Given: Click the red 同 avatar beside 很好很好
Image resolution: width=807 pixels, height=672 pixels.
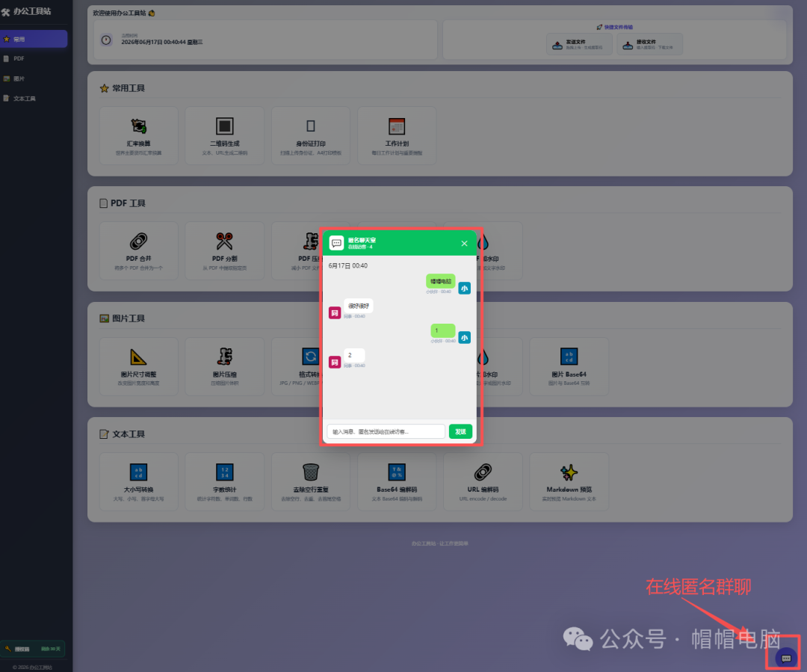Looking at the screenshot, I should click(335, 313).
